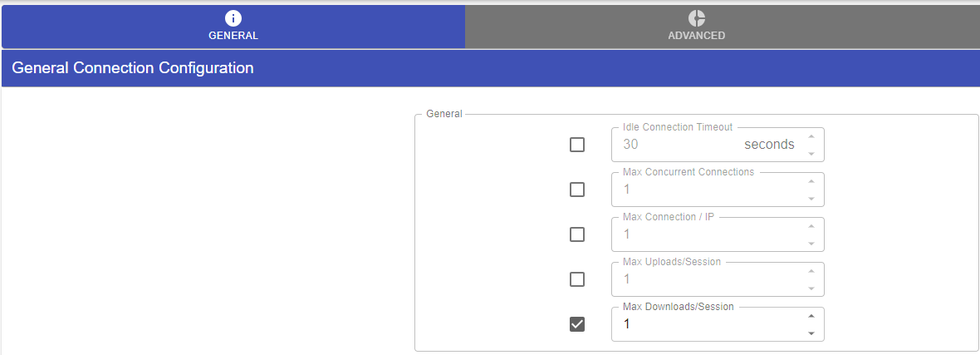Switch to the GENERAL tab label
The width and height of the screenshot is (980, 355).
(233, 36)
